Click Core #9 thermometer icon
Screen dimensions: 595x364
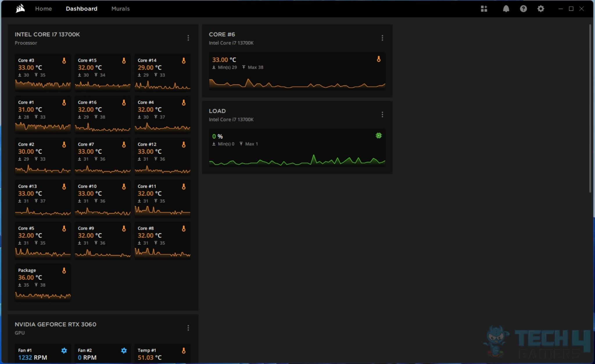tap(124, 229)
